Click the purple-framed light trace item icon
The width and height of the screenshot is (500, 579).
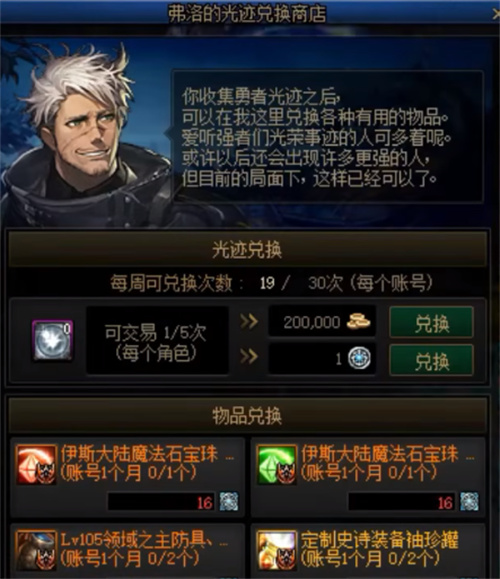52,340
